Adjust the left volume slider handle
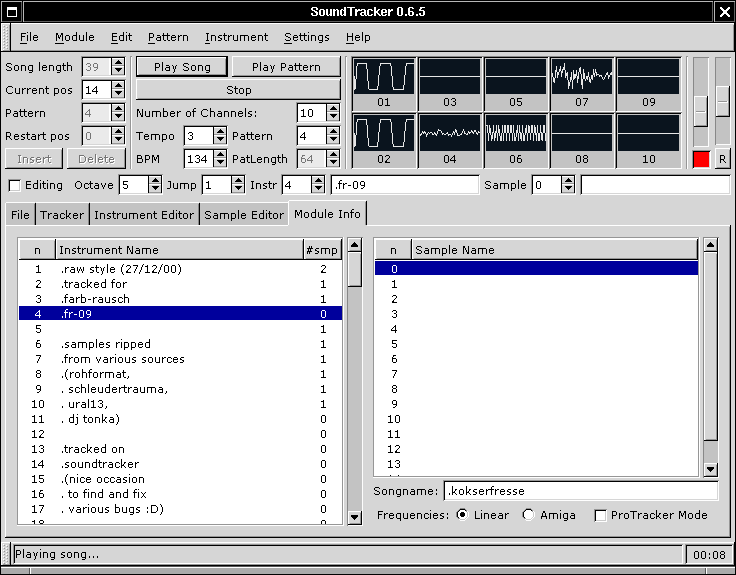Viewport: 736px width, 575px height. (x=700, y=111)
